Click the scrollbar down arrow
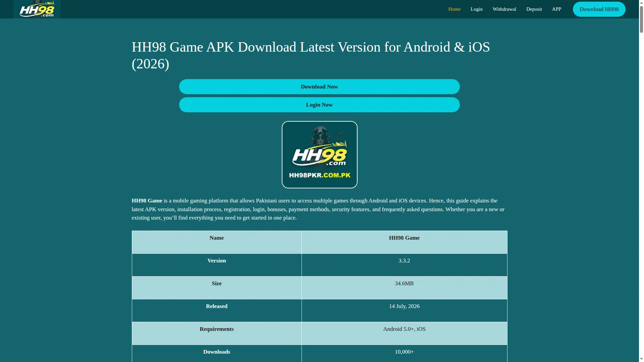 tap(641, 359)
